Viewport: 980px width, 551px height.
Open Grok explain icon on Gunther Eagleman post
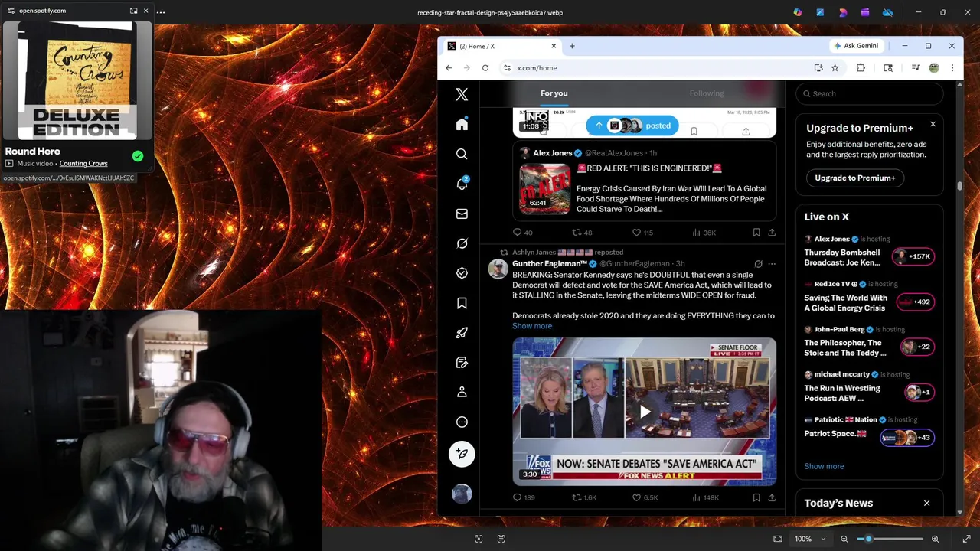[x=758, y=264]
